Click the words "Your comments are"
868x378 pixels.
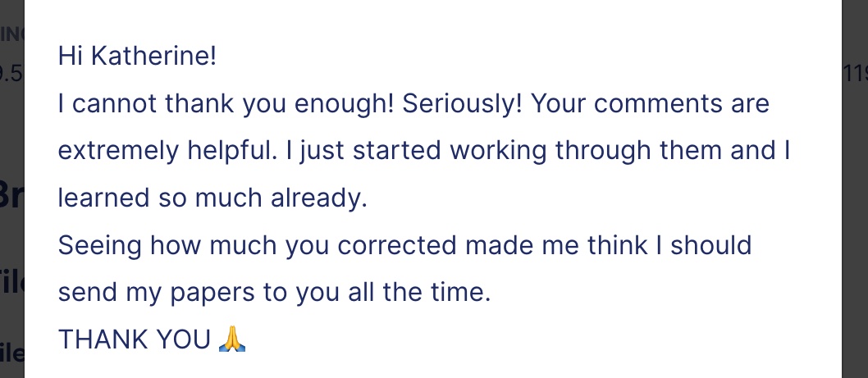(650, 103)
